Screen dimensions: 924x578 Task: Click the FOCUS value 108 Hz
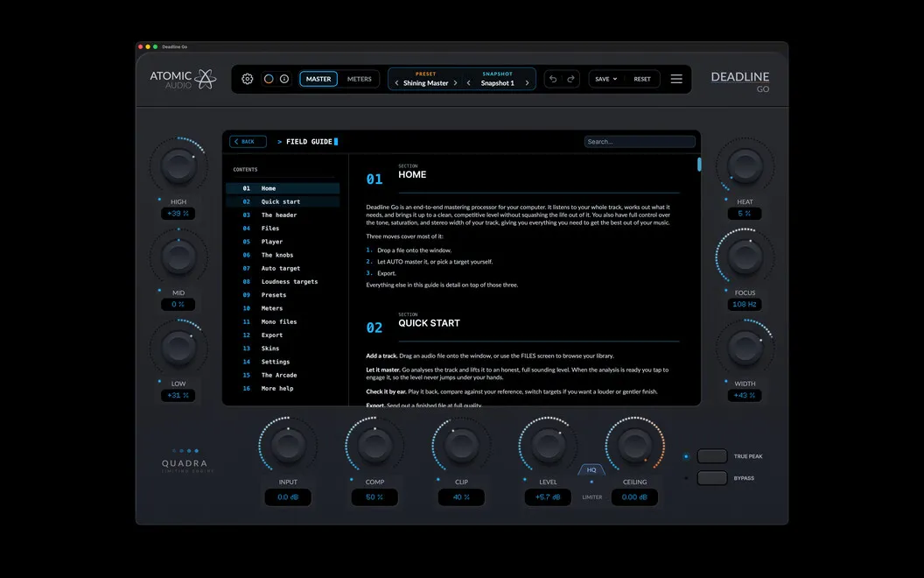pos(745,305)
